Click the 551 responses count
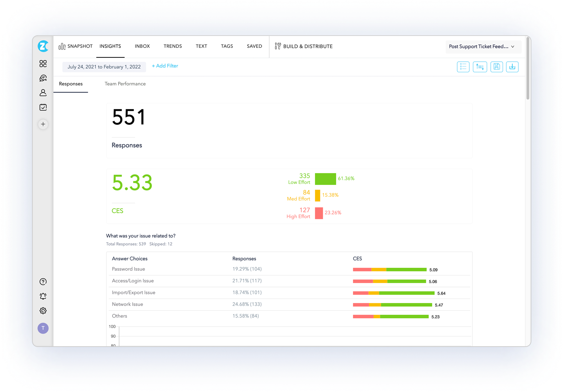Image resolution: width=563 pixels, height=392 pixels. click(129, 117)
